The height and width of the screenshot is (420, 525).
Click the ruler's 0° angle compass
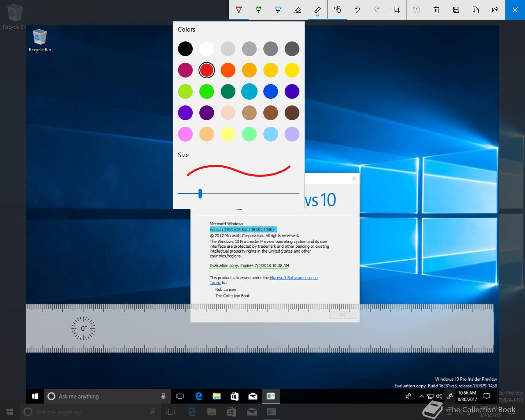(x=83, y=328)
